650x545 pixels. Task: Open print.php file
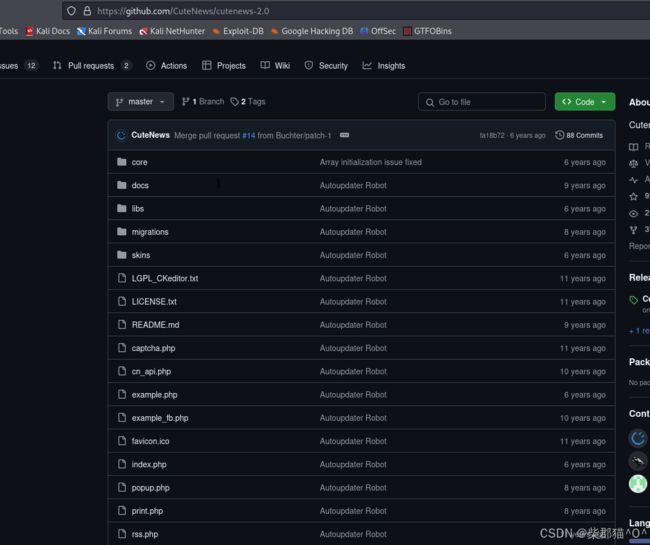pos(147,511)
